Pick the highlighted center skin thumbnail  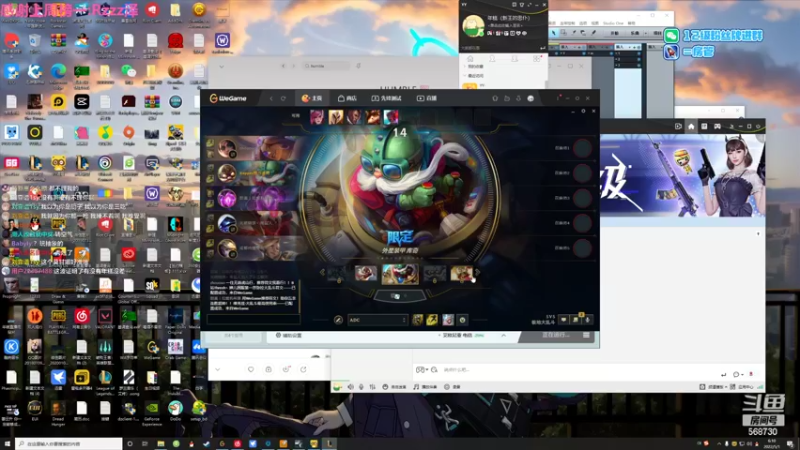400,274
